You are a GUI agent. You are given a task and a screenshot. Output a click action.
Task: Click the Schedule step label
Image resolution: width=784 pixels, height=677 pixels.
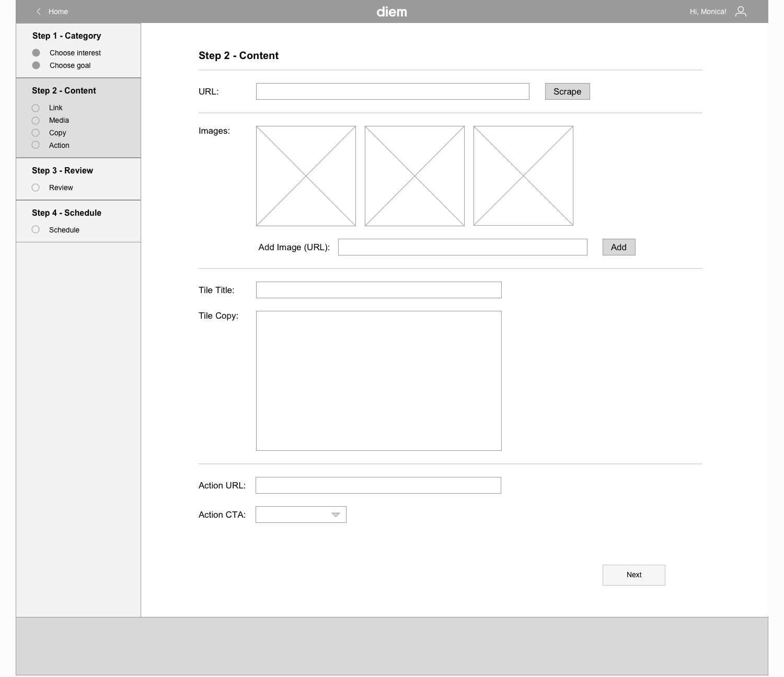64,230
